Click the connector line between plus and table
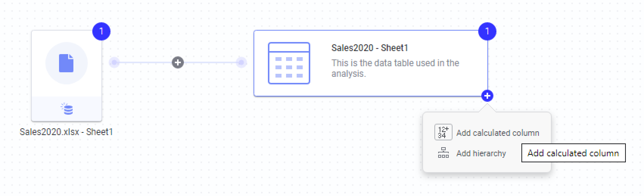 coord(210,62)
